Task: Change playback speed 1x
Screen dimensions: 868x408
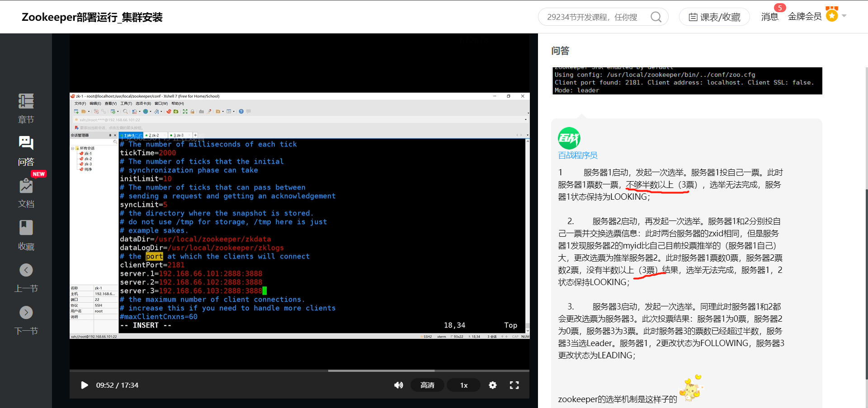Action: [x=464, y=385]
